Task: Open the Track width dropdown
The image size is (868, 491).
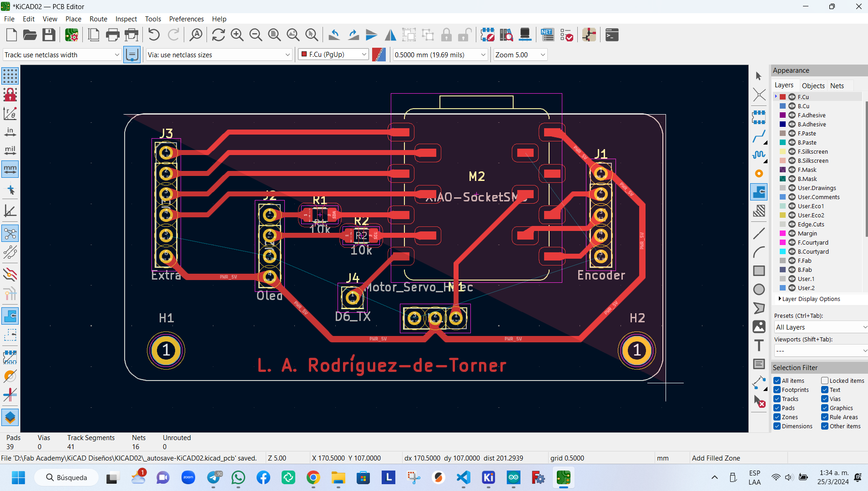Action: pyautogui.click(x=62, y=55)
